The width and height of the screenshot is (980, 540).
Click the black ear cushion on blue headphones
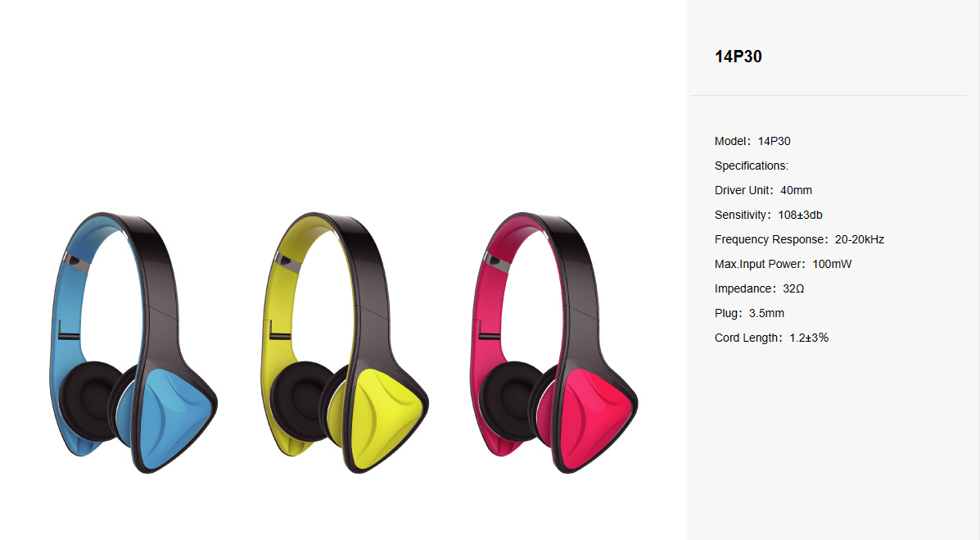point(89,401)
